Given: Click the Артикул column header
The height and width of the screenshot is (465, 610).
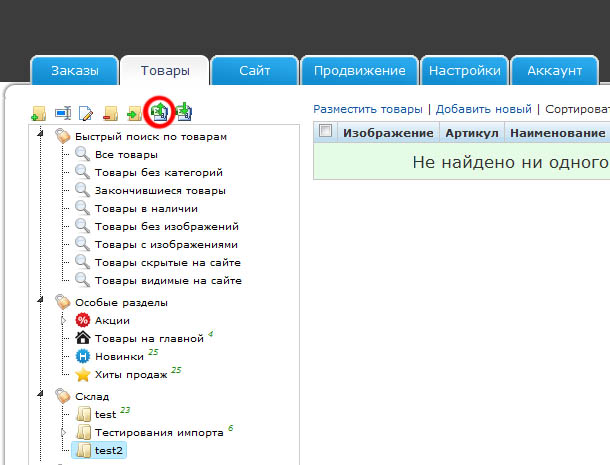Looking at the screenshot, I should (472, 133).
